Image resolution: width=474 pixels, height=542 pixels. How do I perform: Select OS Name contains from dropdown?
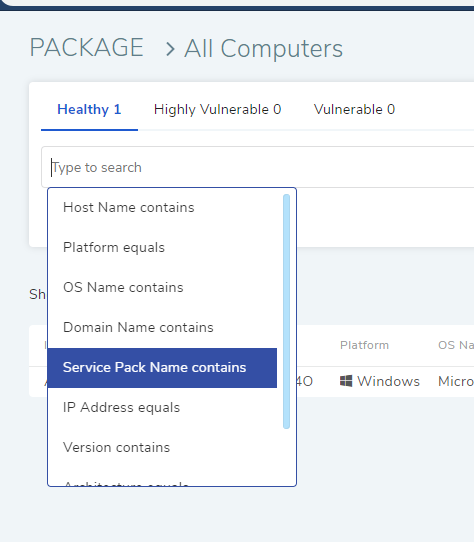pos(162,288)
